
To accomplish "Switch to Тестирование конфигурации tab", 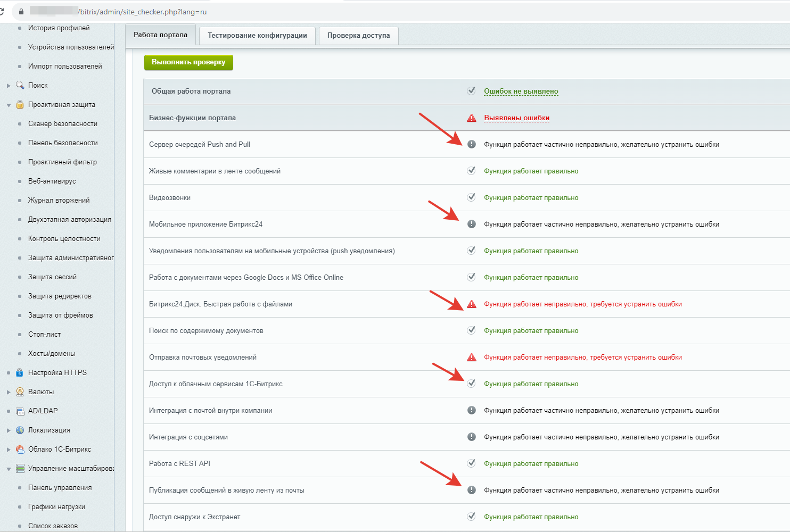I will pos(257,36).
